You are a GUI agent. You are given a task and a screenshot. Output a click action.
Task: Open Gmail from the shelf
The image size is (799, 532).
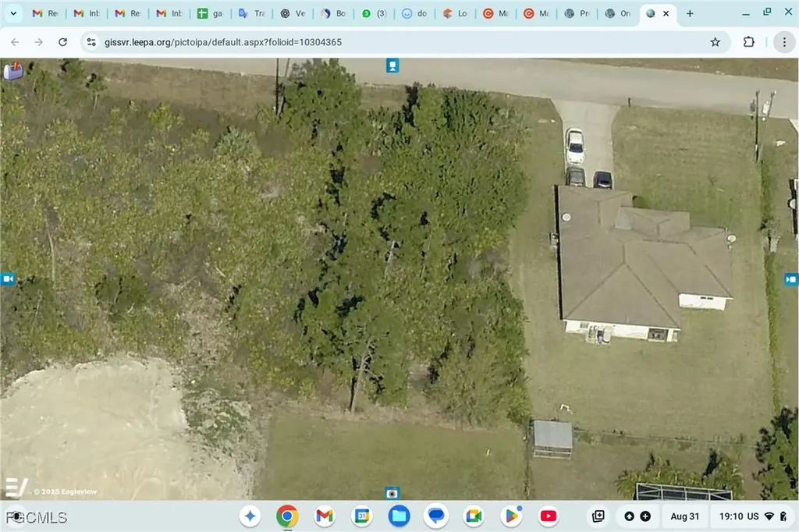click(x=324, y=516)
